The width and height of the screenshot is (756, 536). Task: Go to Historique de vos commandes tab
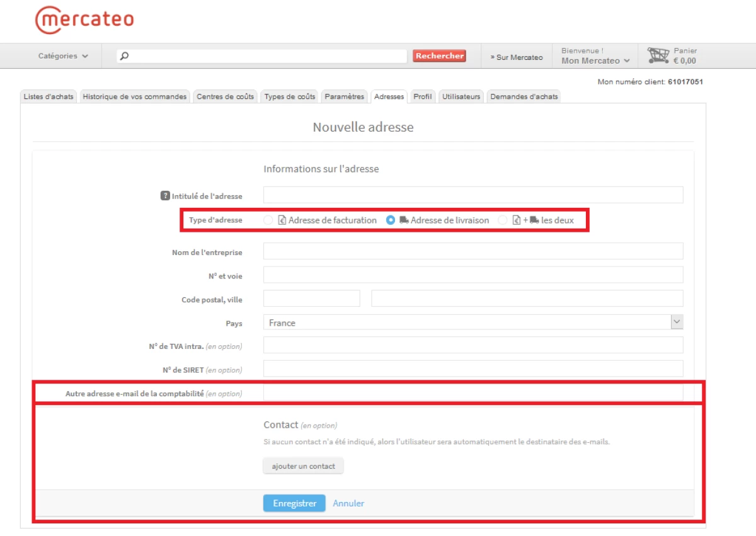click(x=135, y=96)
